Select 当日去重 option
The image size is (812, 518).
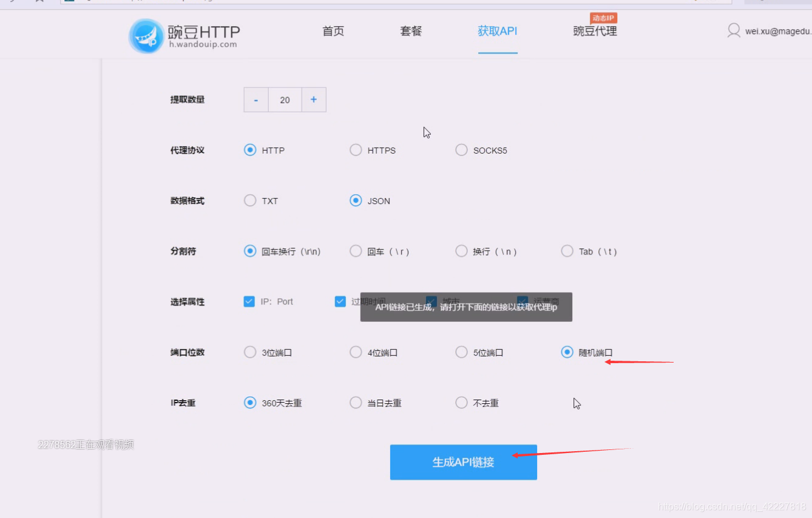(356, 402)
